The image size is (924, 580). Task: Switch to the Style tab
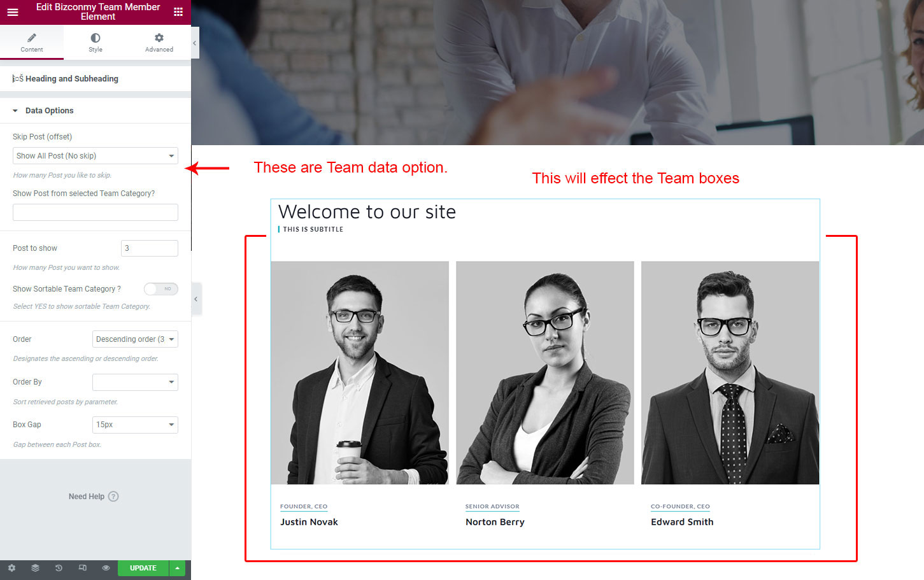point(96,43)
